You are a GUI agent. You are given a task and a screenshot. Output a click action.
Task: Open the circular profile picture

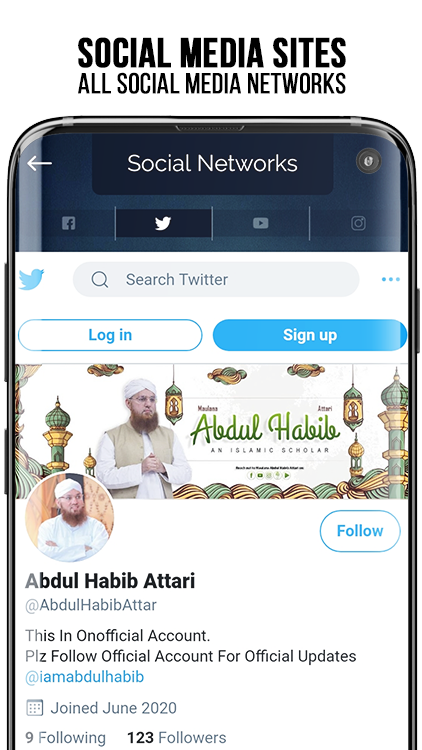click(70, 518)
